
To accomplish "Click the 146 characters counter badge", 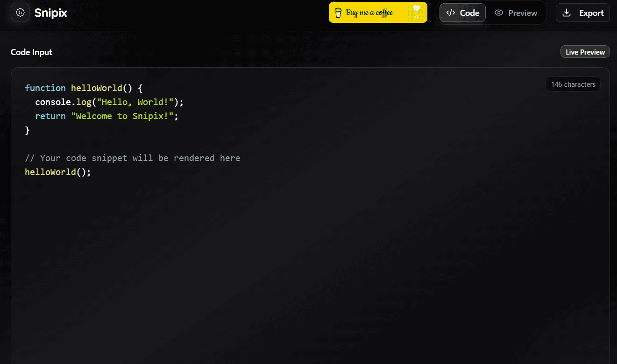I will click(x=573, y=84).
